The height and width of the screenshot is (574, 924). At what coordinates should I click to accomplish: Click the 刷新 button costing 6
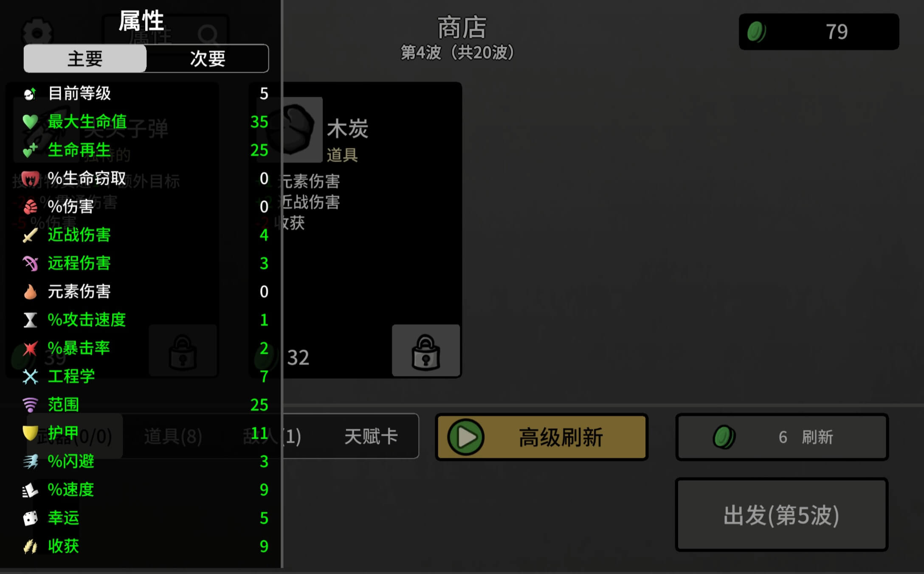coord(782,437)
